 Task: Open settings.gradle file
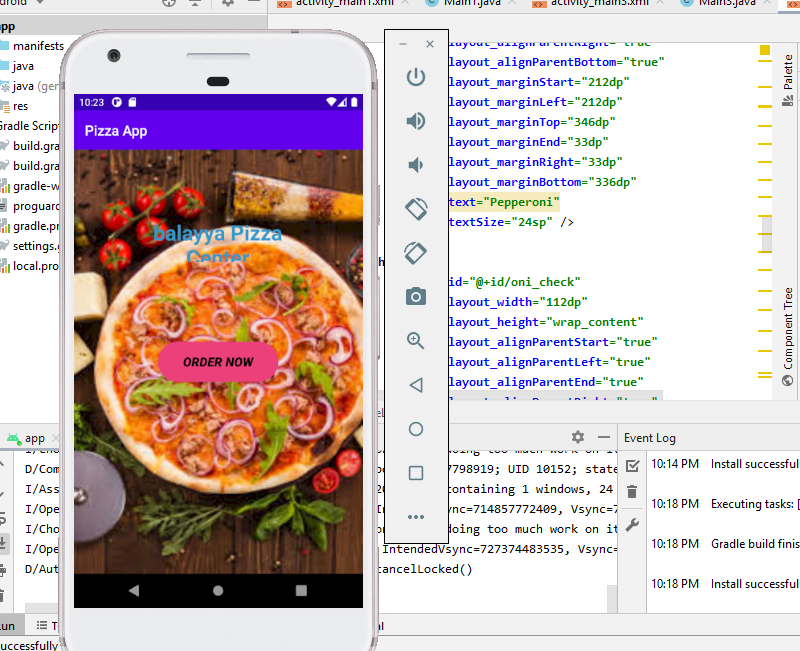click(31, 245)
